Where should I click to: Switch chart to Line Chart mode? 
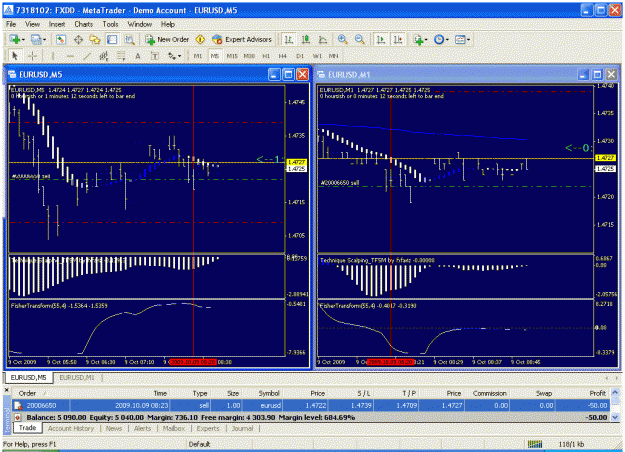tap(322, 39)
